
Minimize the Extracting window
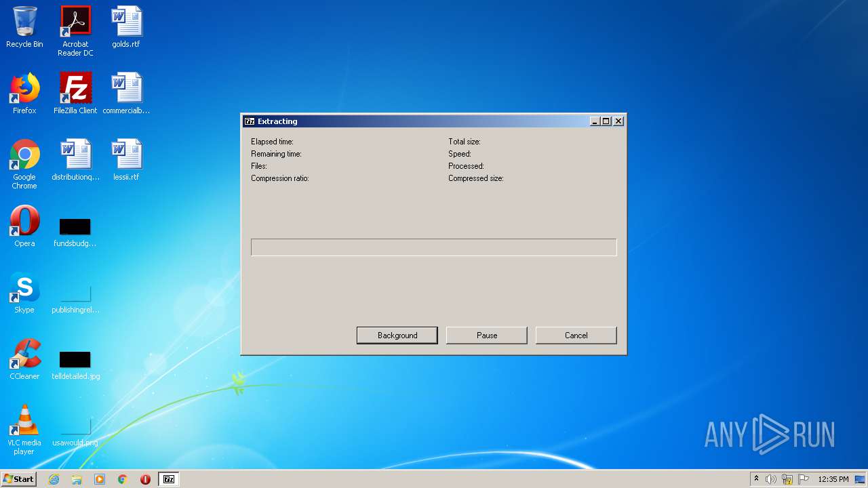[x=595, y=121]
